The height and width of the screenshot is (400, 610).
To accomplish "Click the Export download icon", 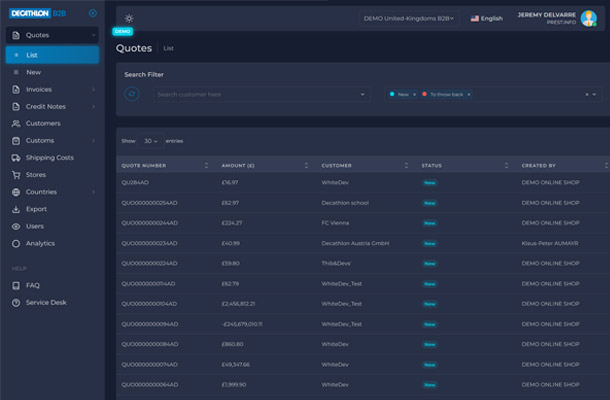I will click(15, 209).
